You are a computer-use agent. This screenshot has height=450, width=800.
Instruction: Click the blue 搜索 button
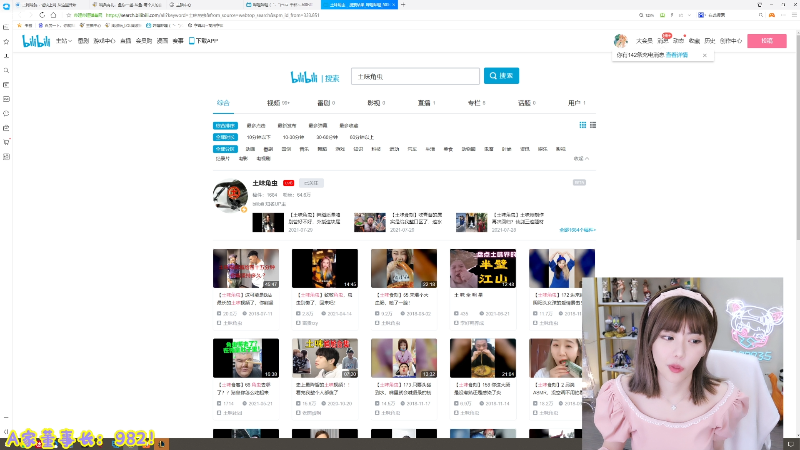pos(502,76)
